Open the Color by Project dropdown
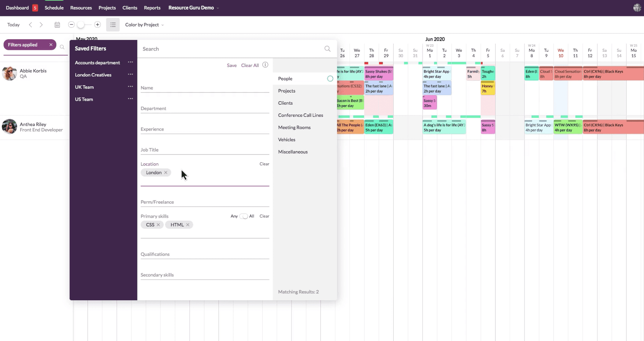This screenshot has width=644, height=341. (145, 25)
